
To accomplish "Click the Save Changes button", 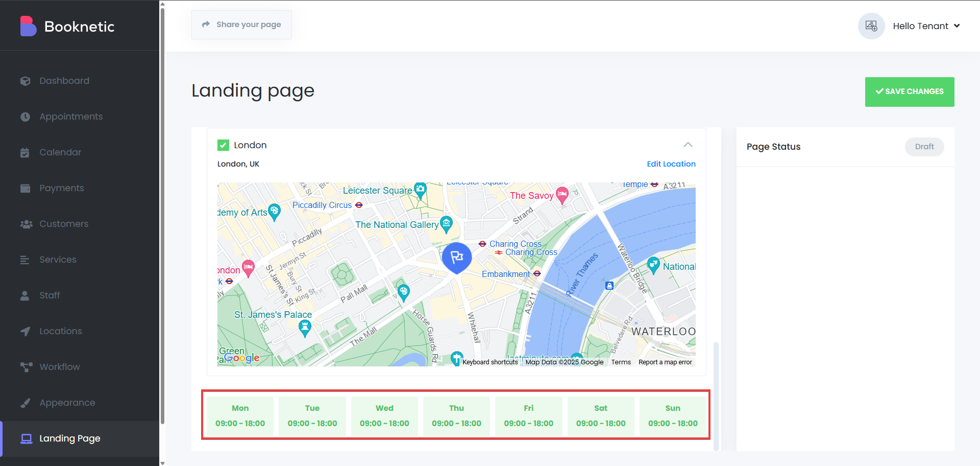I will coord(910,92).
